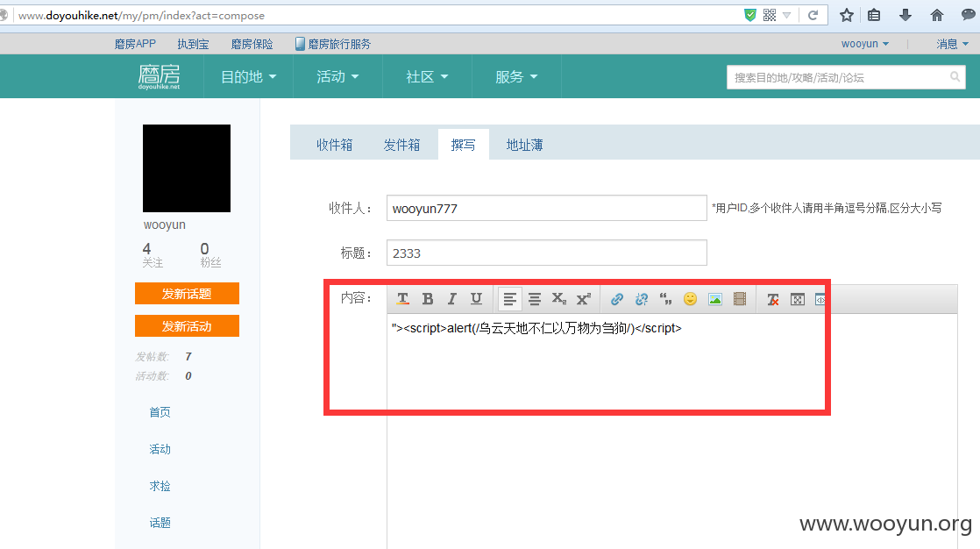Click the 发新活动 orange button
Screen dimensions: 980x549
coord(187,325)
